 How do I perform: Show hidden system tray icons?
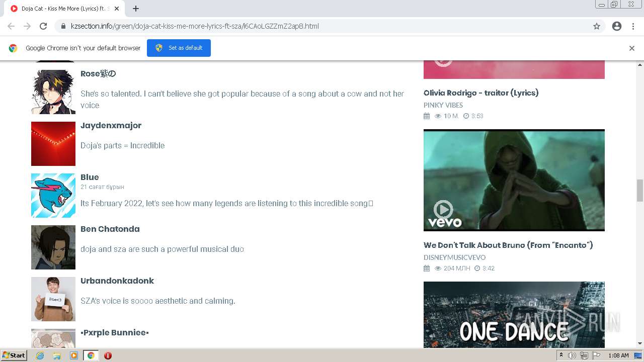click(x=561, y=355)
